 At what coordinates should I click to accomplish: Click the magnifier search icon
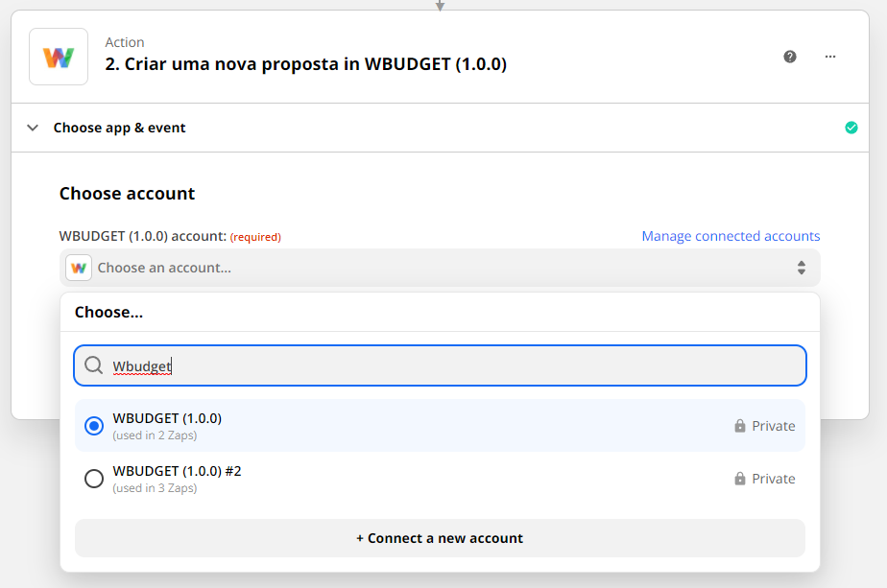coord(93,365)
